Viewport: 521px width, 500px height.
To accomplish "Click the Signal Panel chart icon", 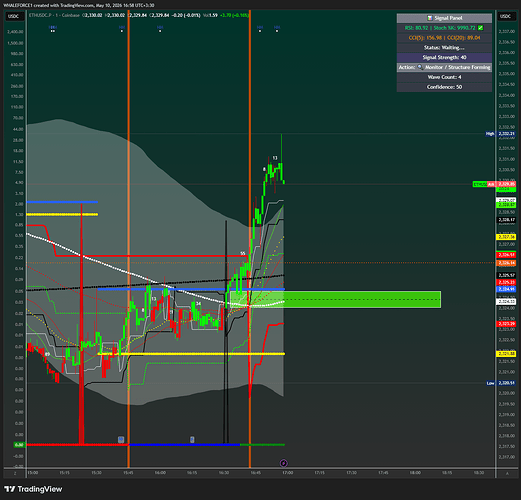I will (430, 18).
